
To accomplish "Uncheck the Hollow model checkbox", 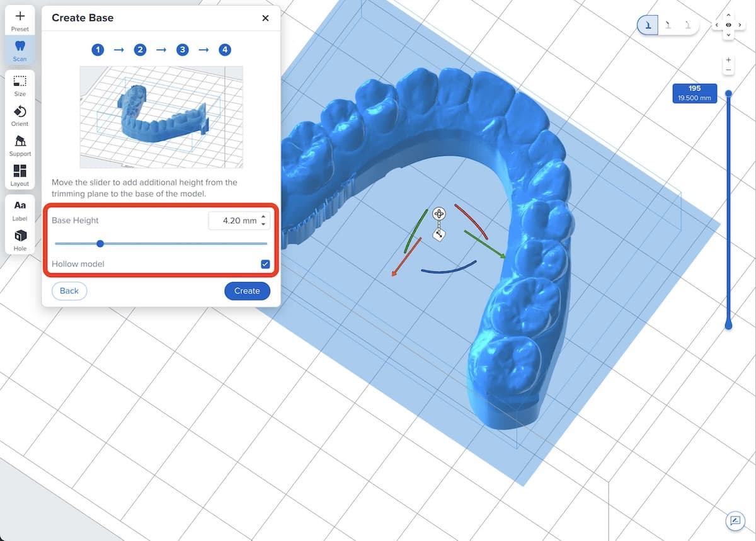I will click(265, 264).
